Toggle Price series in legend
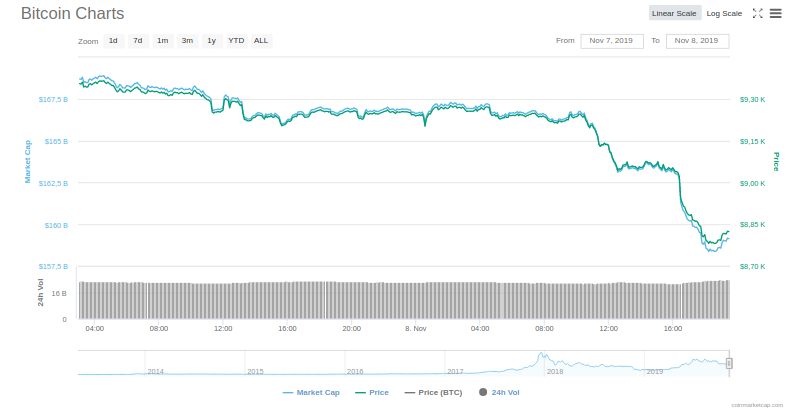 pos(372,392)
